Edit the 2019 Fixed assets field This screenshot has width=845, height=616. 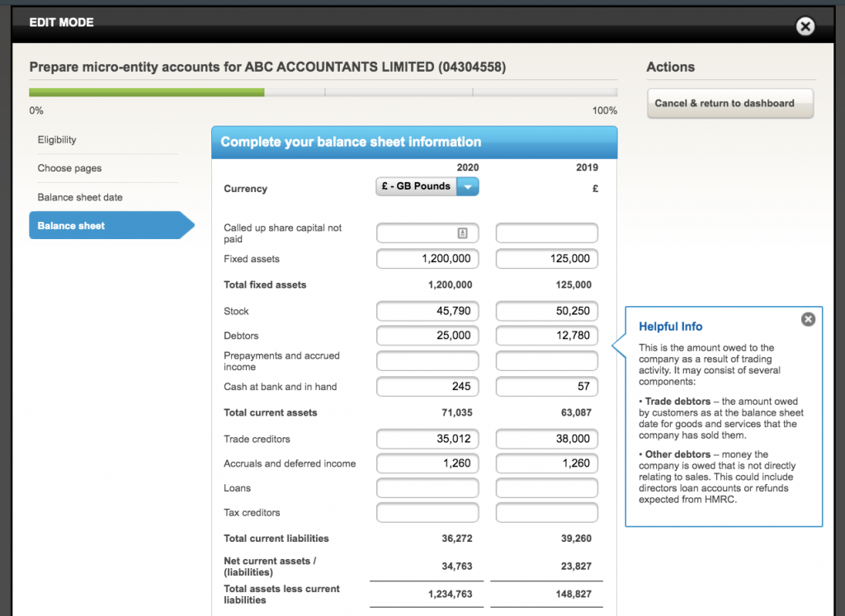tap(546, 259)
